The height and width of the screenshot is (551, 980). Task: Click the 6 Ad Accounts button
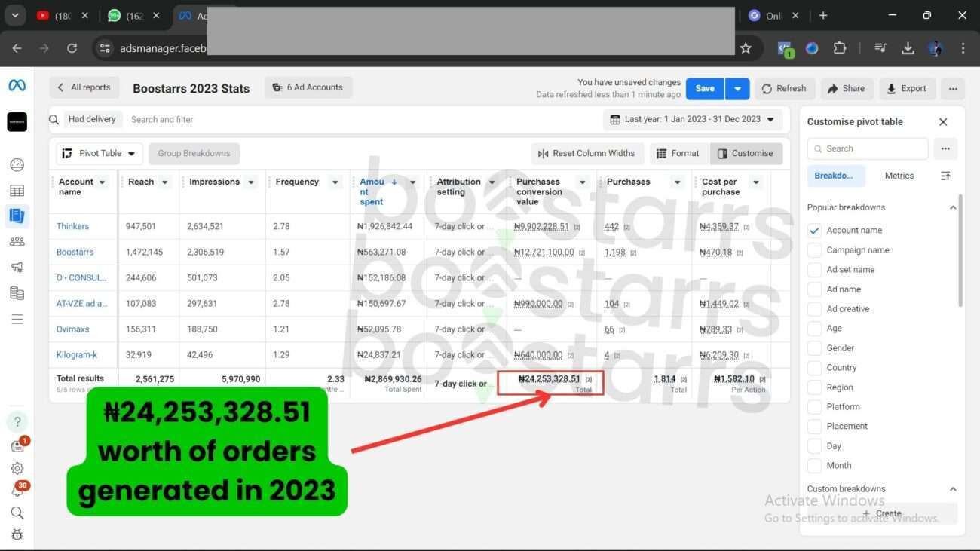(308, 87)
